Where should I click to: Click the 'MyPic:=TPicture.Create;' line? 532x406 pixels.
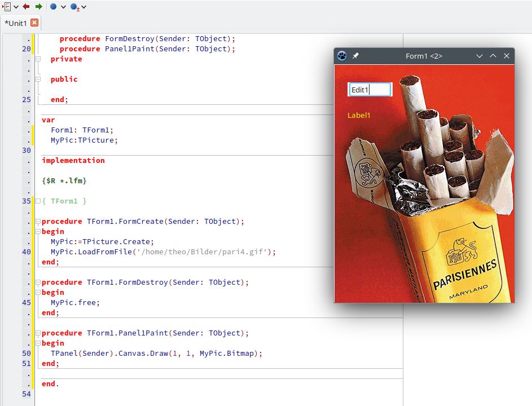(x=102, y=242)
